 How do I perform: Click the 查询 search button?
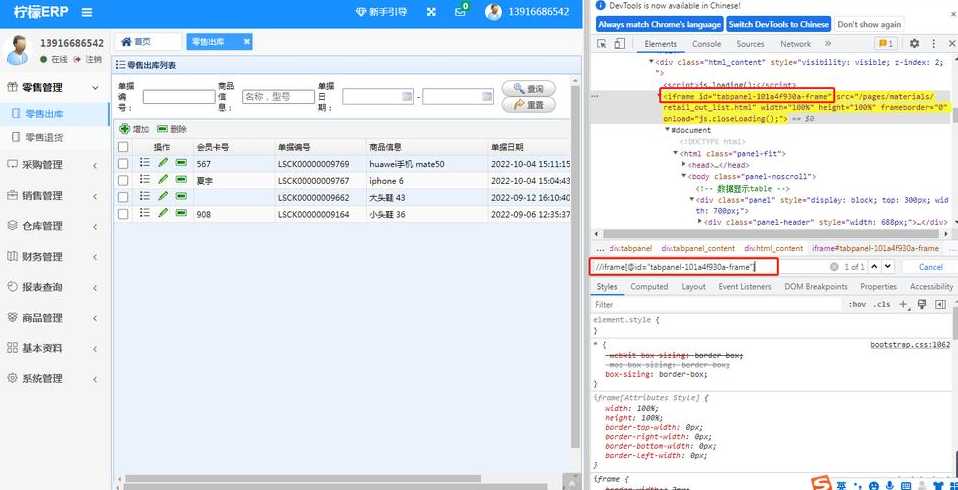529,89
